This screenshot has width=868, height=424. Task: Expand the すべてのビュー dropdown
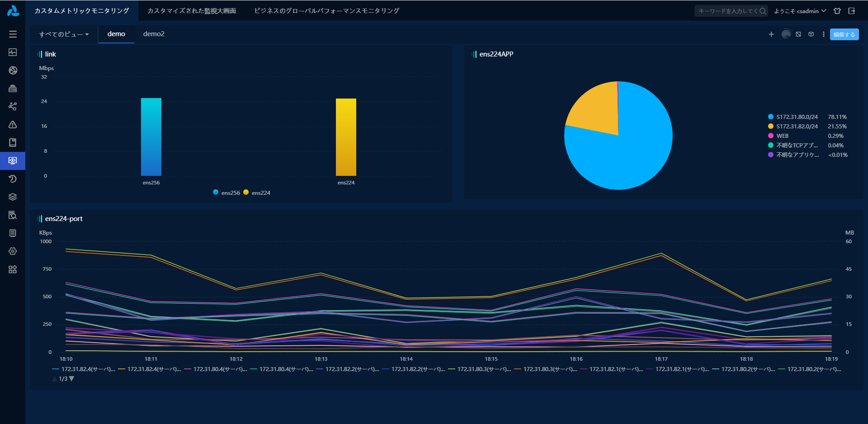[64, 34]
